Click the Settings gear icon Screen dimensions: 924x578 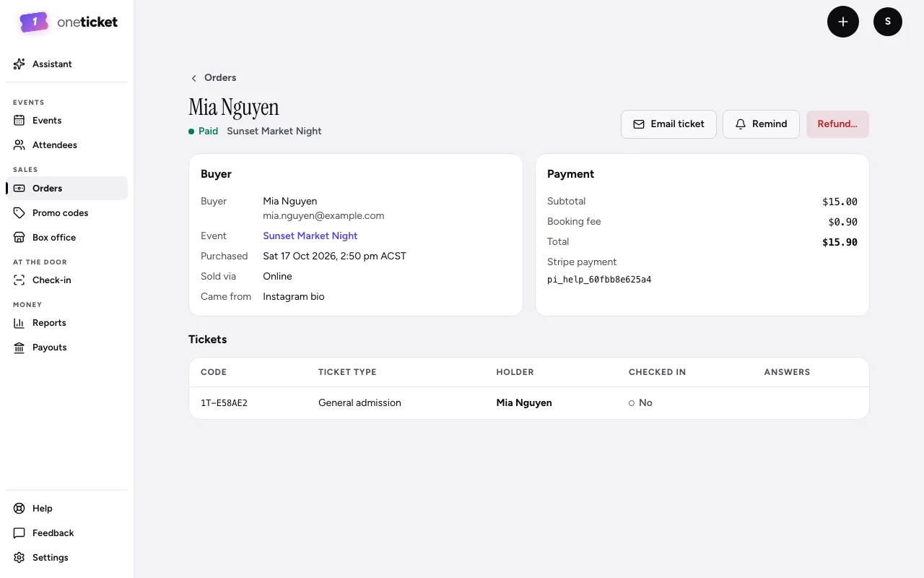(x=19, y=558)
